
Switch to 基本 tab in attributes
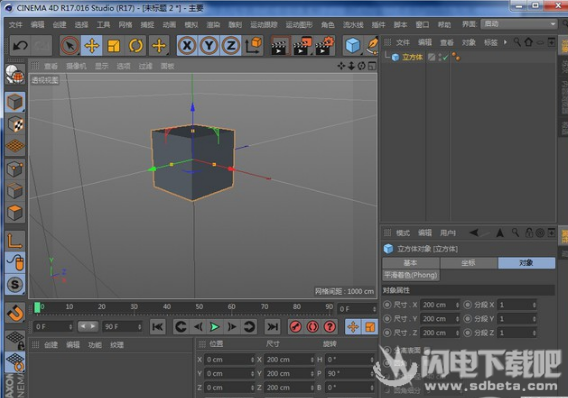point(411,263)
